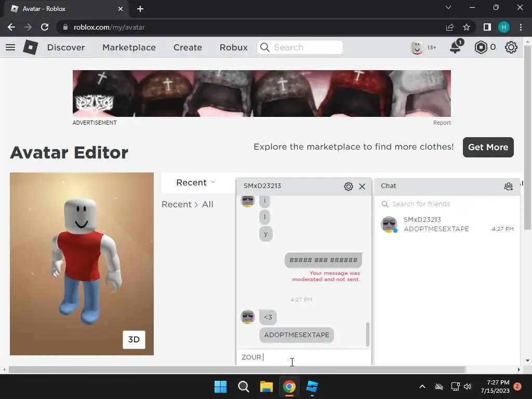Click the create chat group icon
The height and width of the screenshot is (399, 532).
pyautogui.click(x=508, y=187)
